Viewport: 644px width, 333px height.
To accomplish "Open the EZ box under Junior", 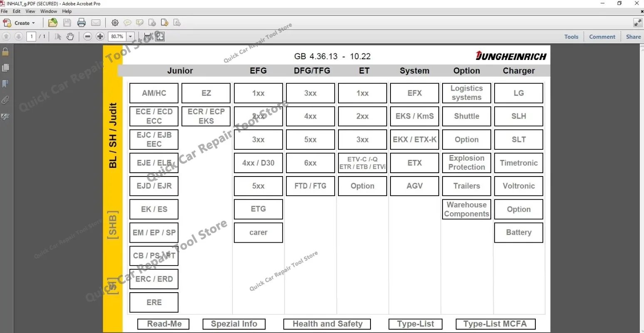I will (x=206, y=93).
